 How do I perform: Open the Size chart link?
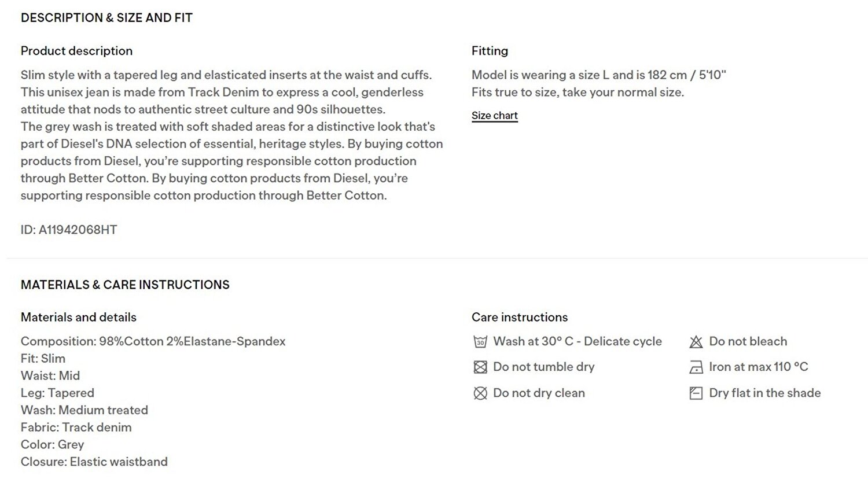click(494, 116)
